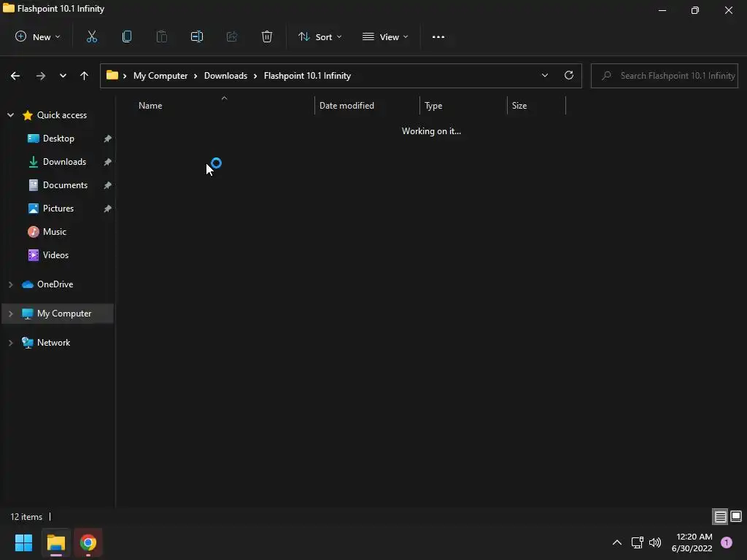Click the pin icon beside Downloads
Screen dimensions: 747x560
108,162
